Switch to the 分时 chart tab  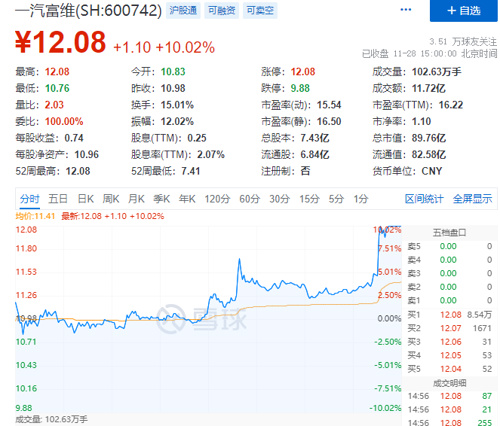(x=29, y=199)
